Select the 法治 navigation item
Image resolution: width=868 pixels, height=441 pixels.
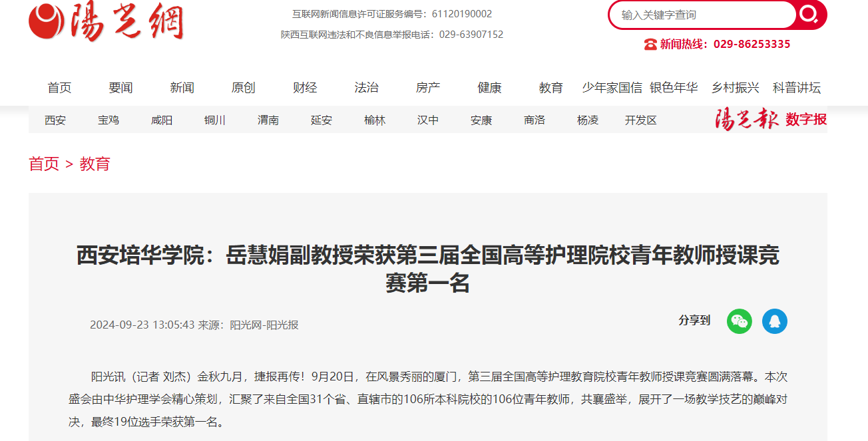pos(366,88)
